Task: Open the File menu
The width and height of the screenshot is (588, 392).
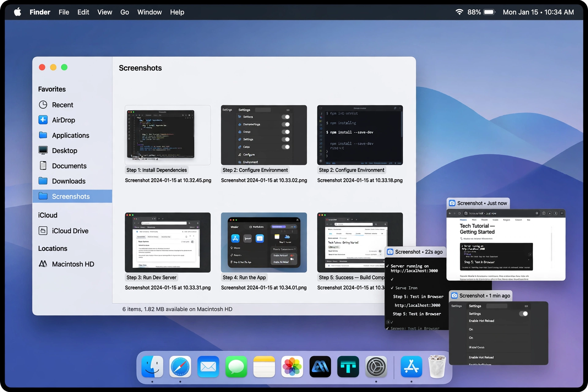Action: click(64, 12)
